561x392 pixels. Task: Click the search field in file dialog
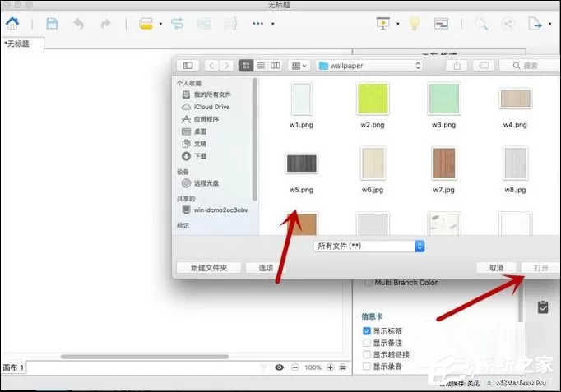tap(530, 66)
